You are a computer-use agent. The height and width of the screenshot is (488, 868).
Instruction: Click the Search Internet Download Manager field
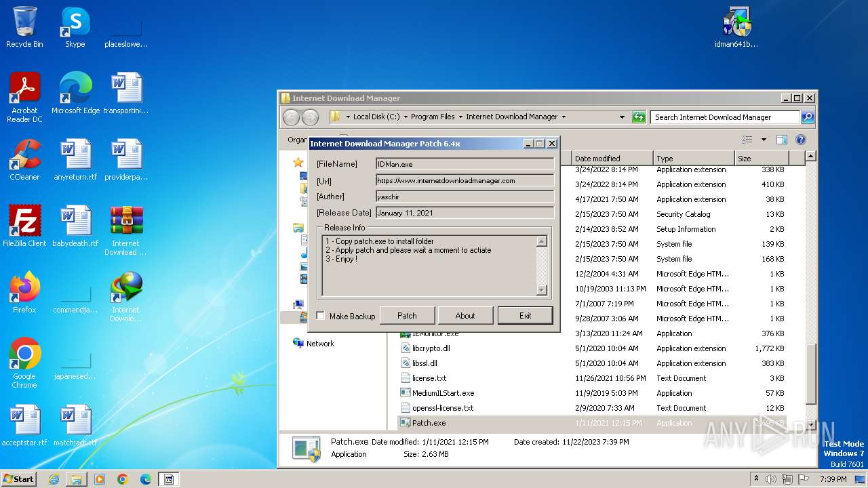click(x=724, y=117)
